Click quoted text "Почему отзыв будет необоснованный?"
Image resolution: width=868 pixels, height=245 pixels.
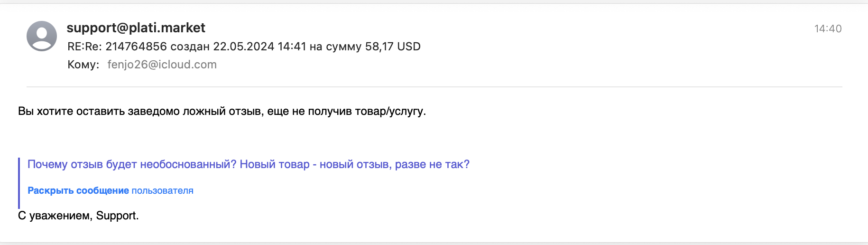pos(132,164)
